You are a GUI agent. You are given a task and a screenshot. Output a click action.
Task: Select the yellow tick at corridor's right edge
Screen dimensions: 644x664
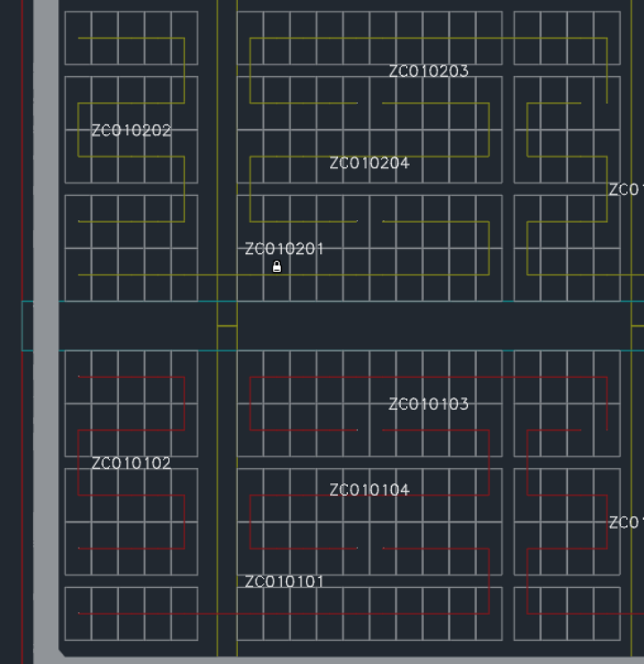tap(638, 326)
